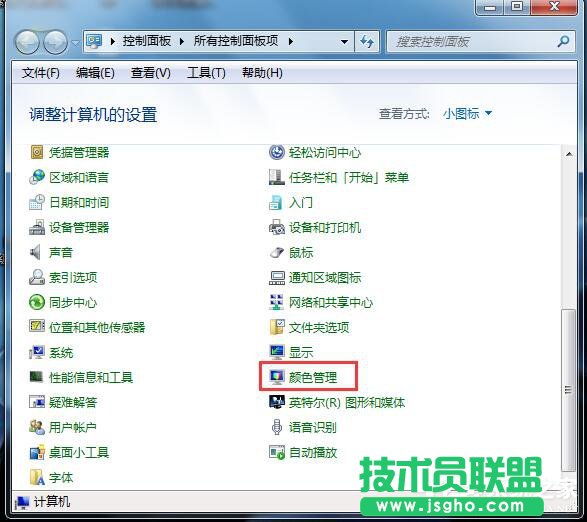
Task: Open the 设备管理器 link
Action: pyautogui.click(x=79, y=227)
